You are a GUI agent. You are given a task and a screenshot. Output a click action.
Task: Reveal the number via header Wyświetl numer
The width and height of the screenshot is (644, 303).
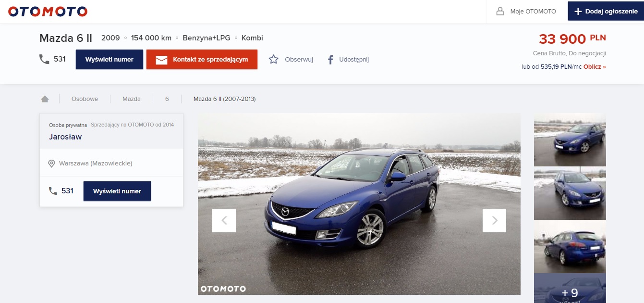tap(109, 60)
